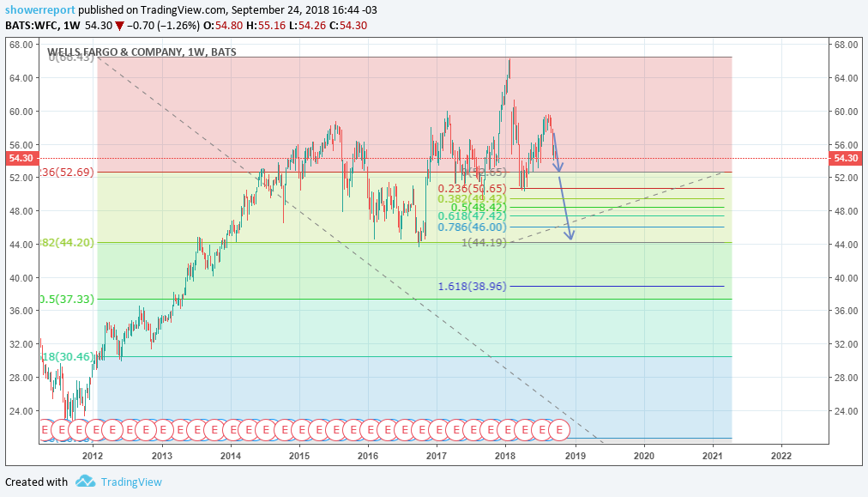Click the 2013 year label on time axis
Viewport: 868px width, 497px height.
pyautogui.click(x=161, y=456)
